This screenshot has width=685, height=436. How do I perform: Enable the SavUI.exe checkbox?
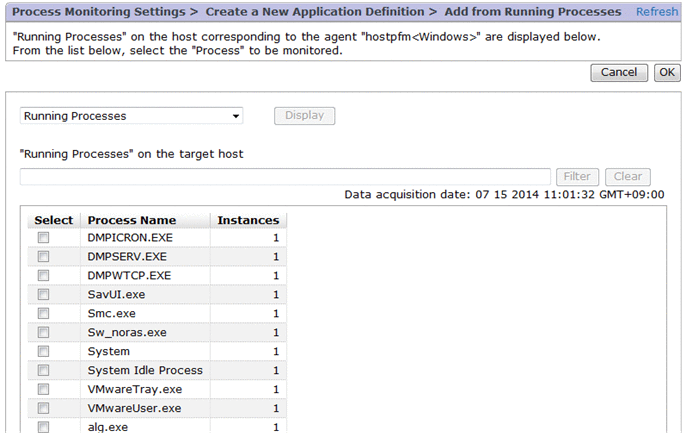pyautogui.click(x=43, y=295)
